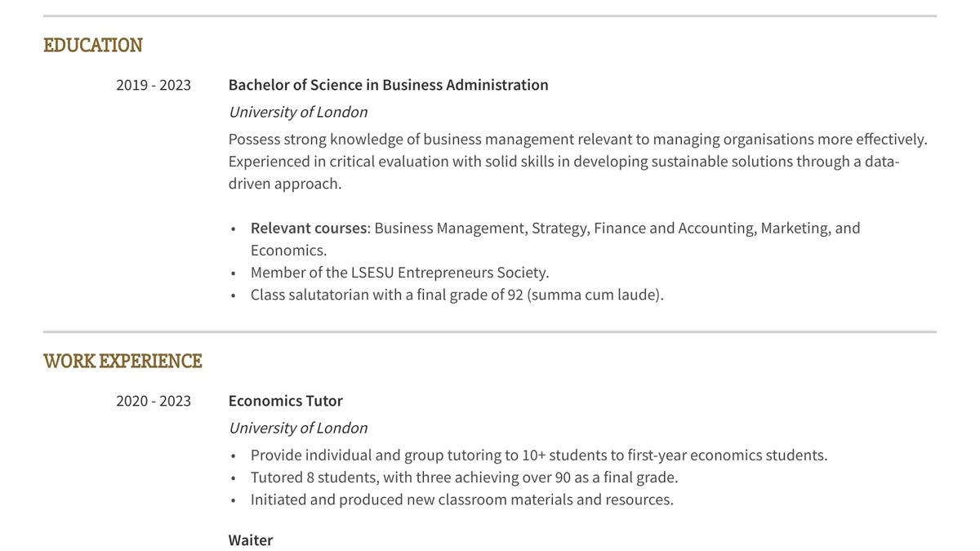Screen dimensions: 980x551
Task: Select the Bachelor of Science in Business Administration title
Action: click(x=388, y=85)
